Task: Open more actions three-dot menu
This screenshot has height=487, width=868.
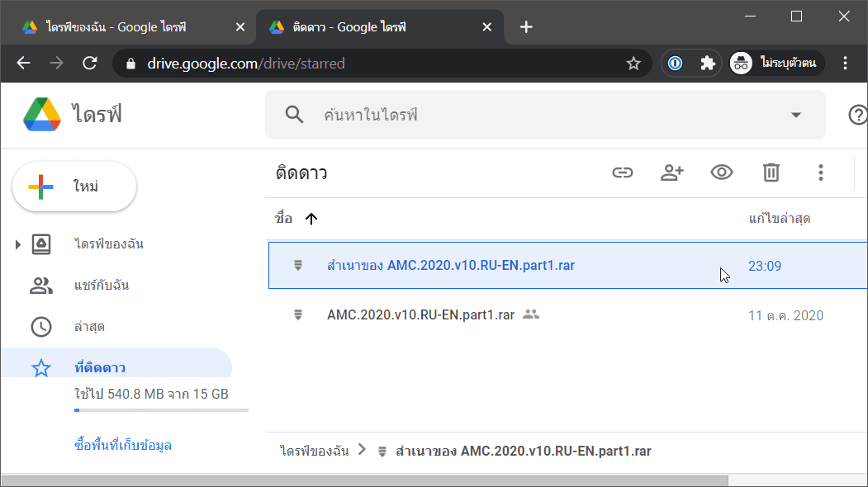Action: [x=820, y=173]
